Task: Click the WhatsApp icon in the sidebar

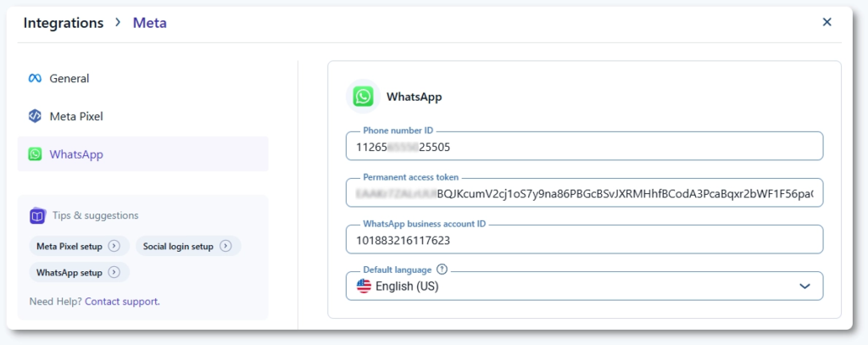Action: click(x=35, y=154)
